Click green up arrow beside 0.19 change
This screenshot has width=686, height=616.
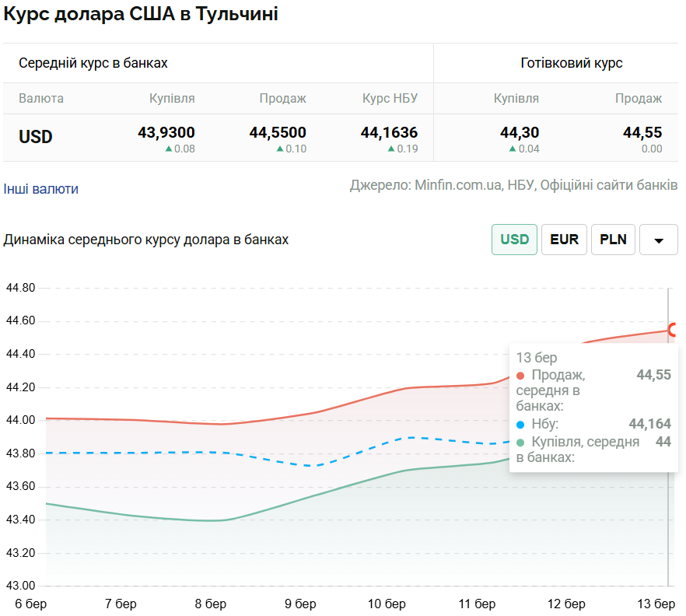(x=391, y=149)
